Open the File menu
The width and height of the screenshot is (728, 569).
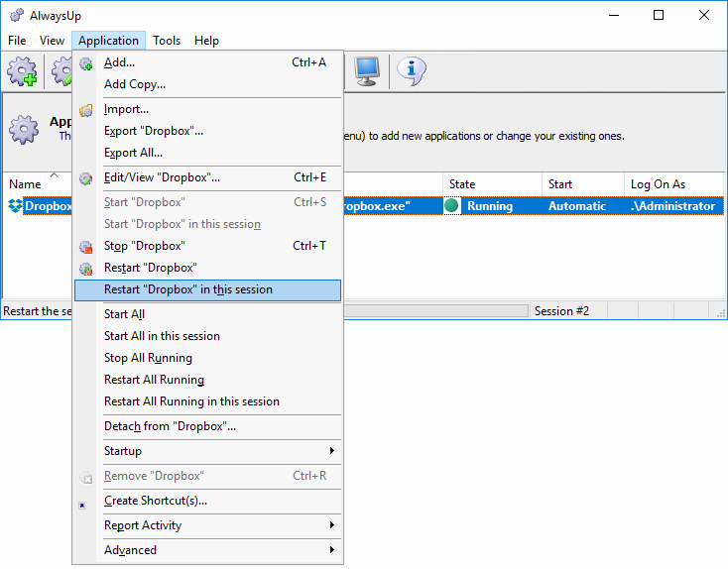pos(17,41)
